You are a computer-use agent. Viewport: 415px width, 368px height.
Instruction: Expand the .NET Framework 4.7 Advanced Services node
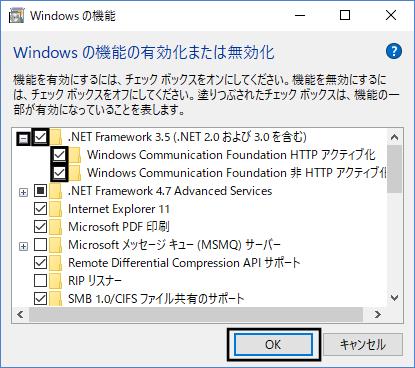[23, 193]
